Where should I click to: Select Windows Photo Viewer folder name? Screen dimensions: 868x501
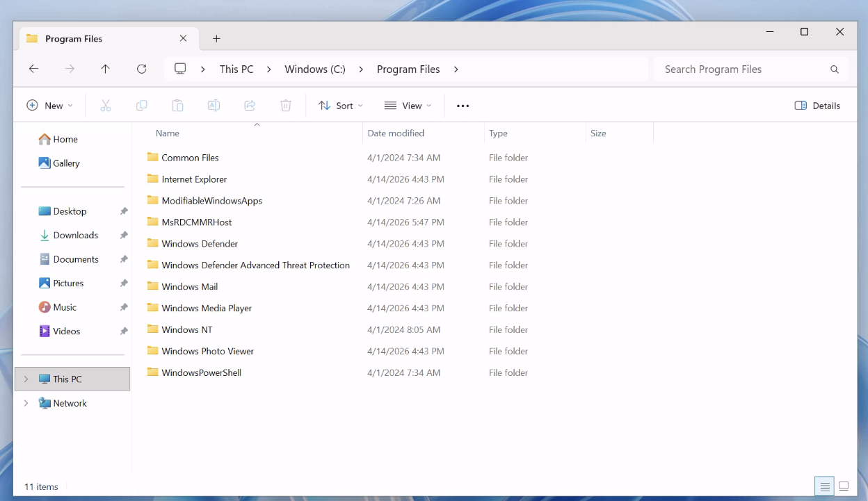(208, 352)
